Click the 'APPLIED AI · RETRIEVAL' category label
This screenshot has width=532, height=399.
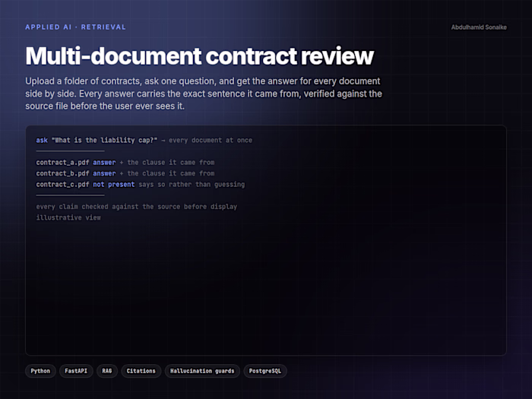click(75, 27)
